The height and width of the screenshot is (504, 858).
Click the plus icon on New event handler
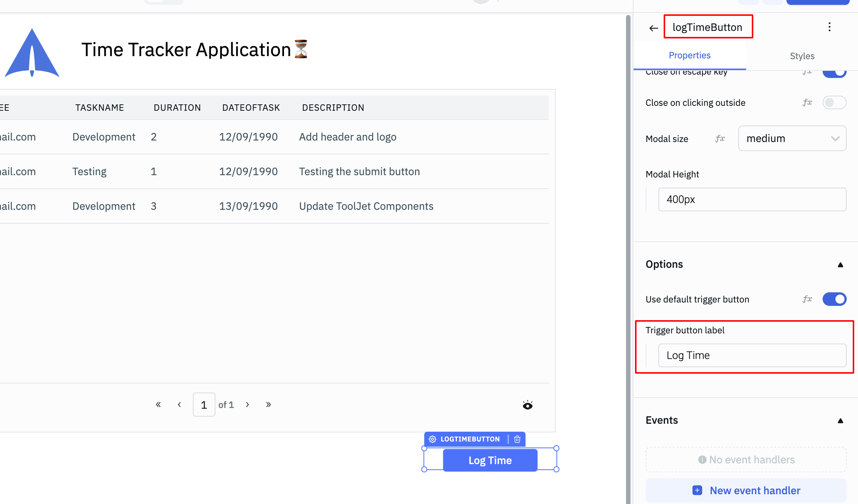(x=697, y=490)
